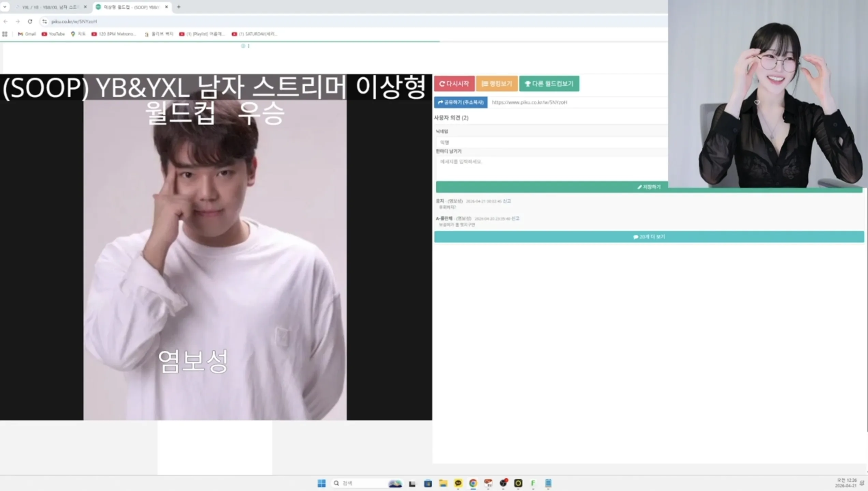Open YouTube from the bookmarks bar

pos(53,34)
